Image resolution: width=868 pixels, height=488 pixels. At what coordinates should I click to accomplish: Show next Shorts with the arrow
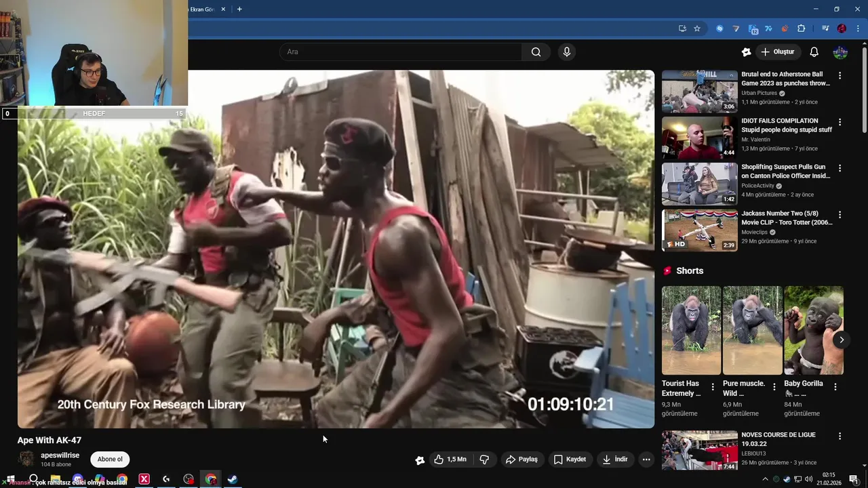pos(841,340)
